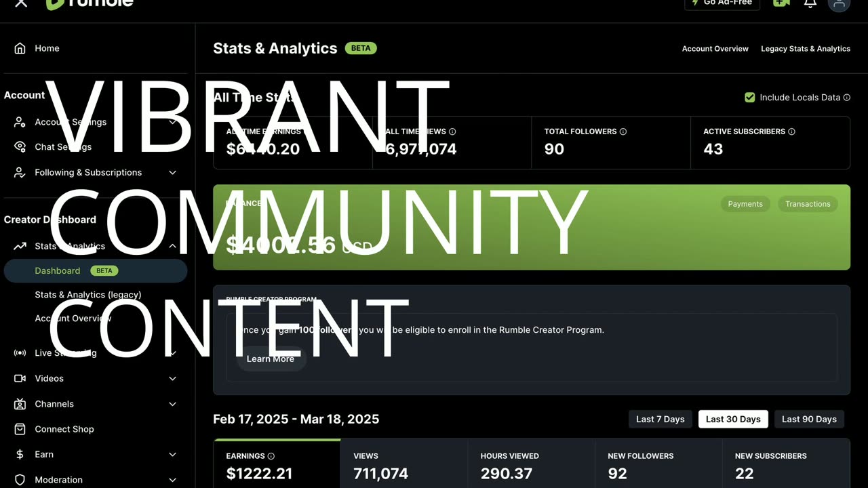Open Stats & Analytics (legacy) item
The height and width of the screenshot is (488, 868).
(x=88, y=295)
